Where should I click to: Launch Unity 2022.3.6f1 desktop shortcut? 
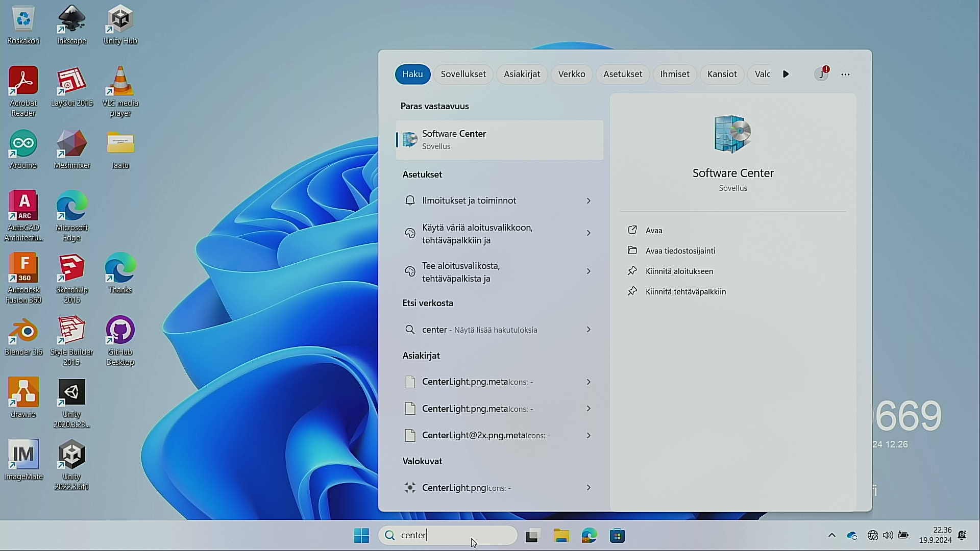71,465
